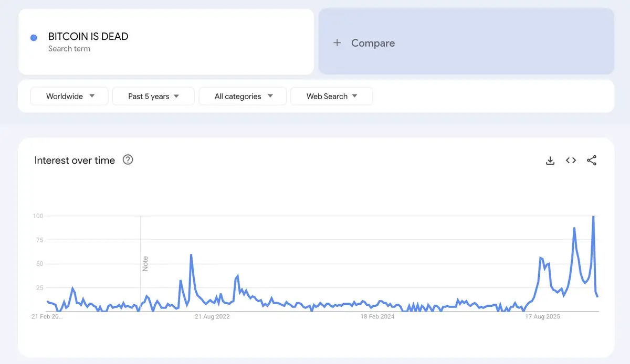Share the interest over time chart
Image resolution: width=630 pixels, height=364 pixels.
(x=592, y=160)
